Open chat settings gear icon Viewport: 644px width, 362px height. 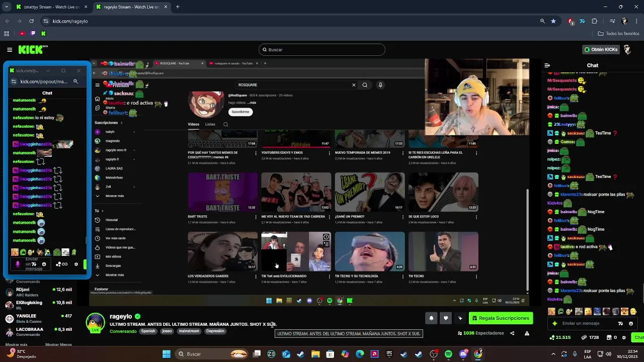[x=624, y=337]
